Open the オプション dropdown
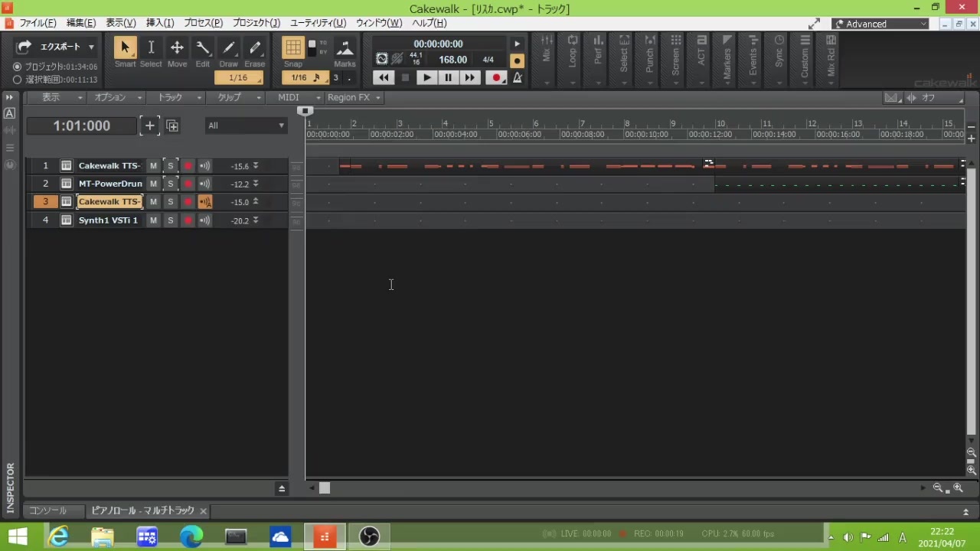The width and height of the screenshot is (980, 551). coord(117,97)
